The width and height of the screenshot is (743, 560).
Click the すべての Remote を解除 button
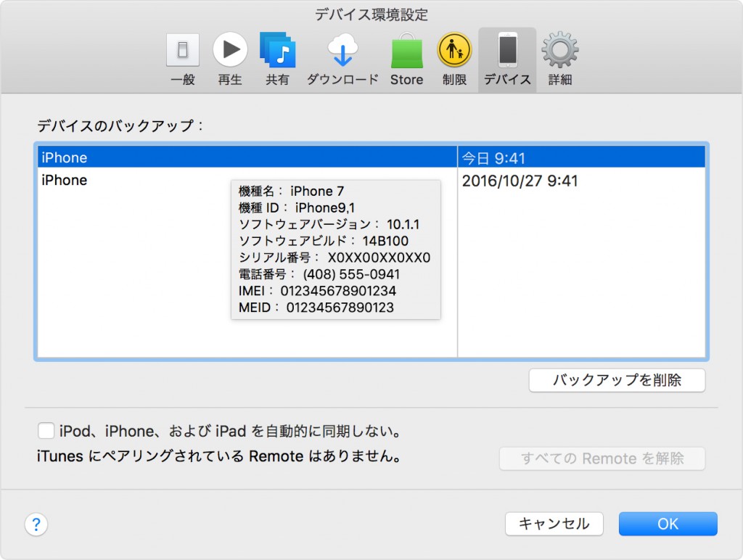pyautogui.click(x=602, y=458)
